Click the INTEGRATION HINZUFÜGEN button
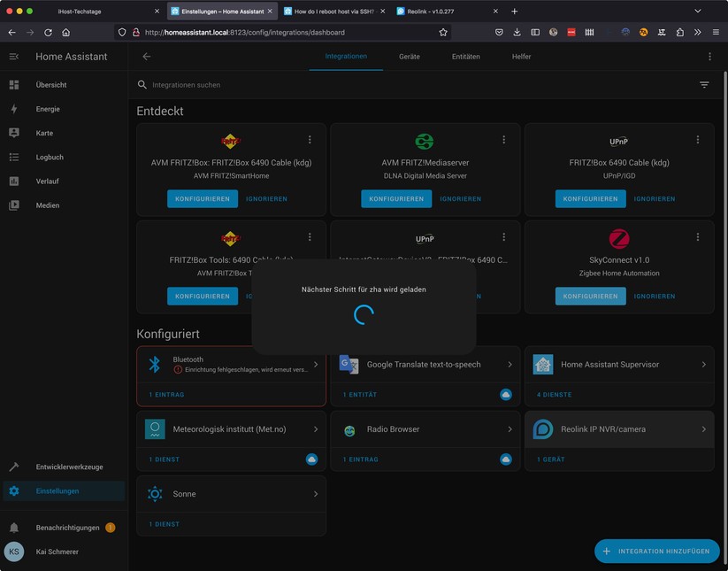This screenshot has height=571, width=728. point(656,551)
